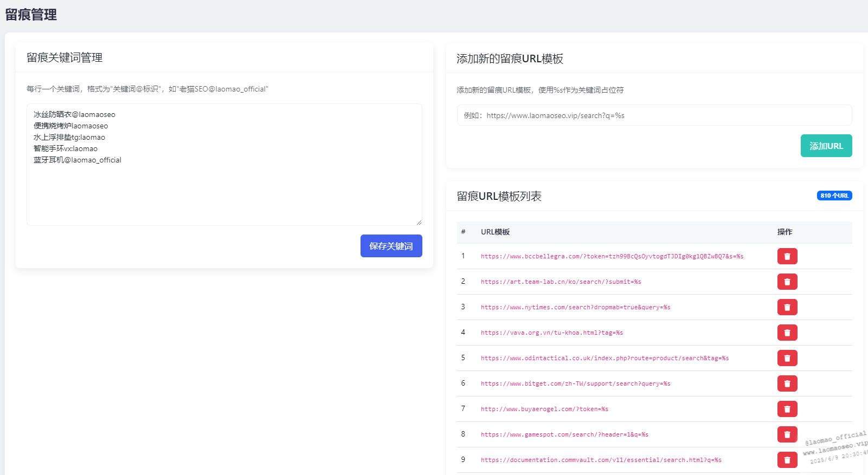This screenshot has width=868, height=475.
Task: Select the bccbellegra.com URL text
Action: [x=612, y=256]
